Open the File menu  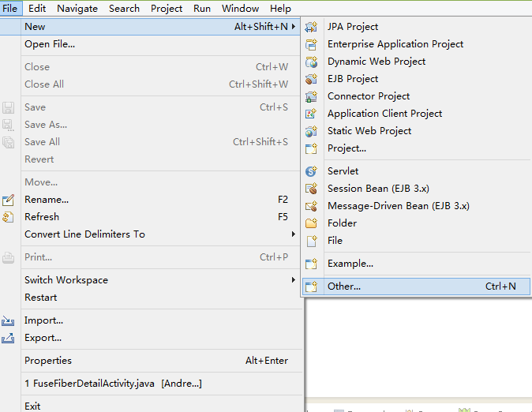click(x=9, y=8)
